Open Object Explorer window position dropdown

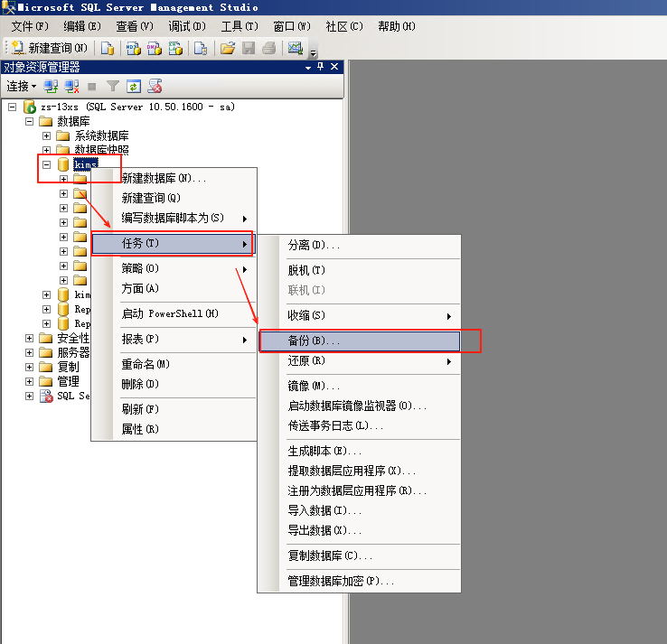tap(308, 68)
